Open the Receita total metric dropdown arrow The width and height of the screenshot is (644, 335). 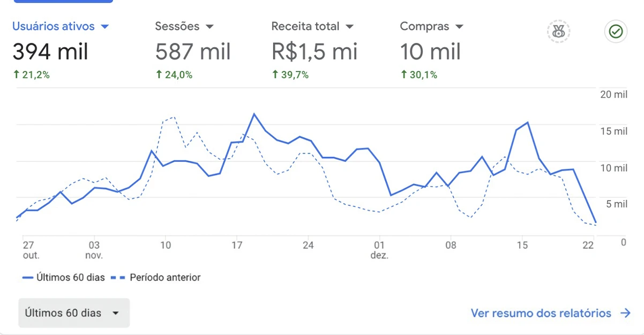349,27
